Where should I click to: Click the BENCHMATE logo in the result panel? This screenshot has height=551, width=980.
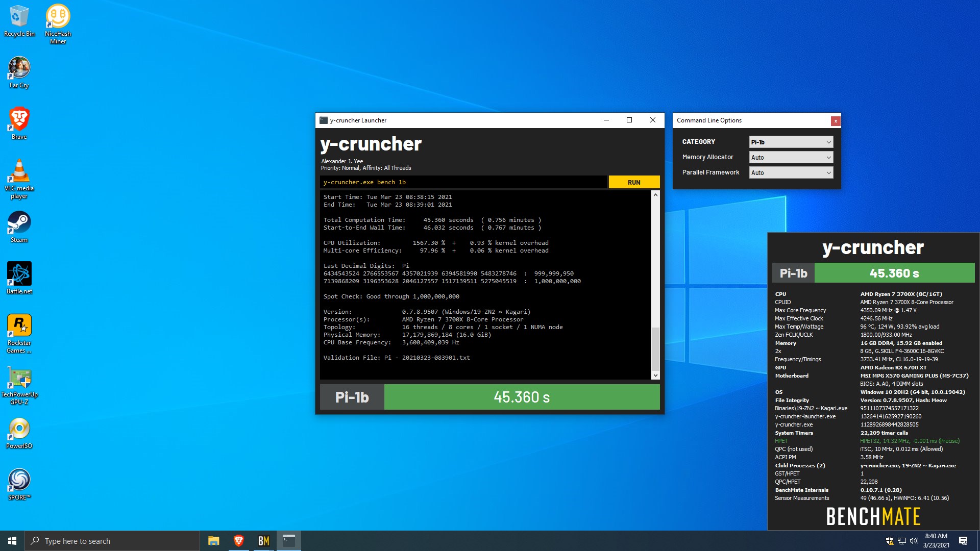coord(873,516)
